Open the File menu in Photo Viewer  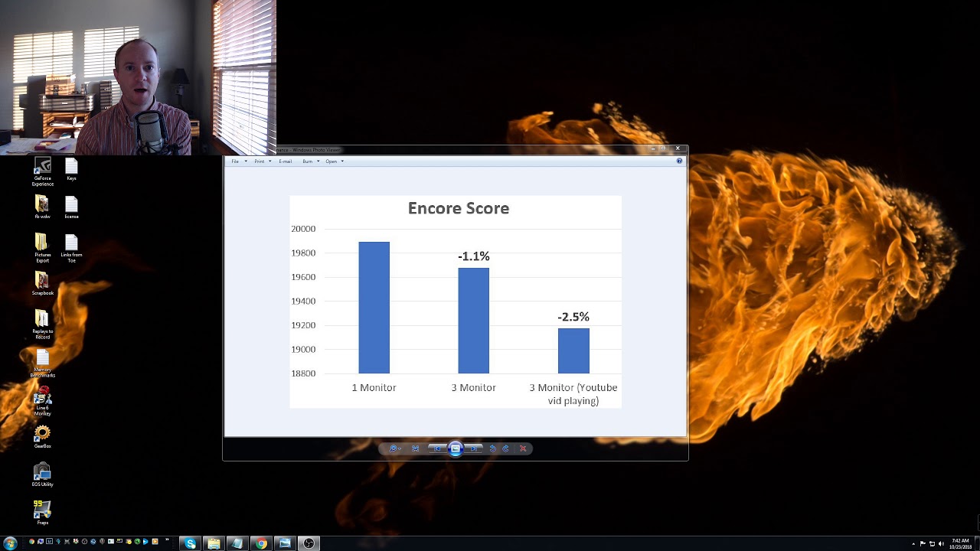[x=239, y=161]
